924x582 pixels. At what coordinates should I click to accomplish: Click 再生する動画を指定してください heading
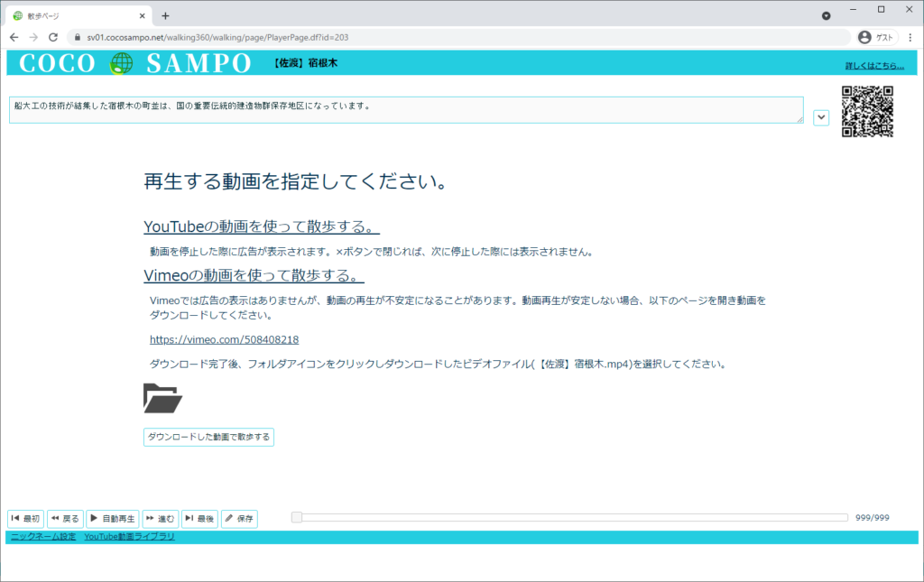[x=296, y=180]
